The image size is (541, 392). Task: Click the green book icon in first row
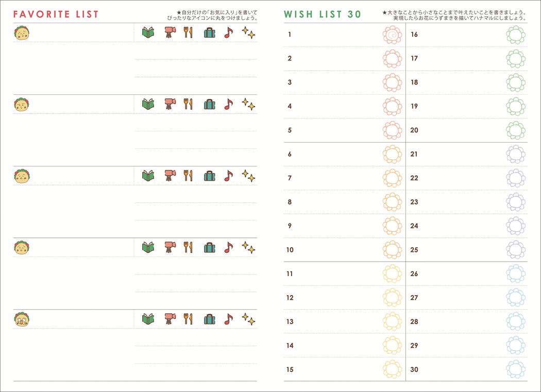tap(148, 33)
